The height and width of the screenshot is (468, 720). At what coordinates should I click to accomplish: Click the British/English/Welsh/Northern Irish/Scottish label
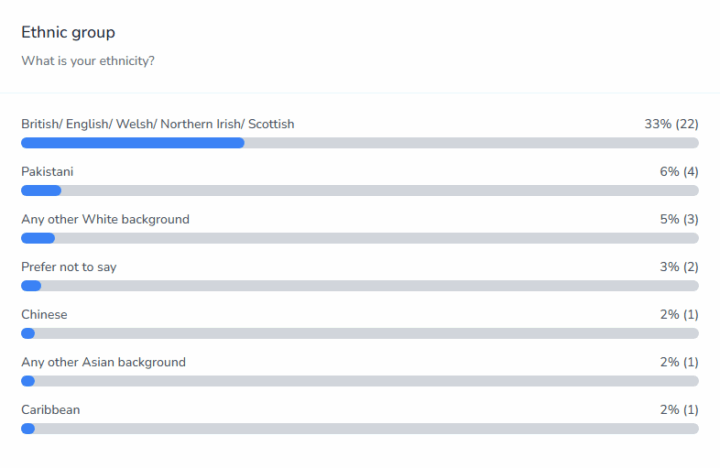(x=158, y=124)
